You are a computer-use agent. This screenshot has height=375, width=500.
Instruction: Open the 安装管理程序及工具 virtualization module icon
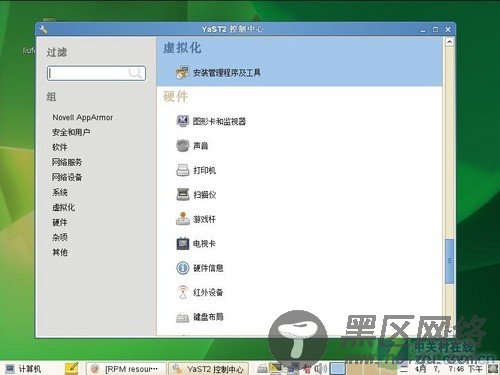click(182, 72)
